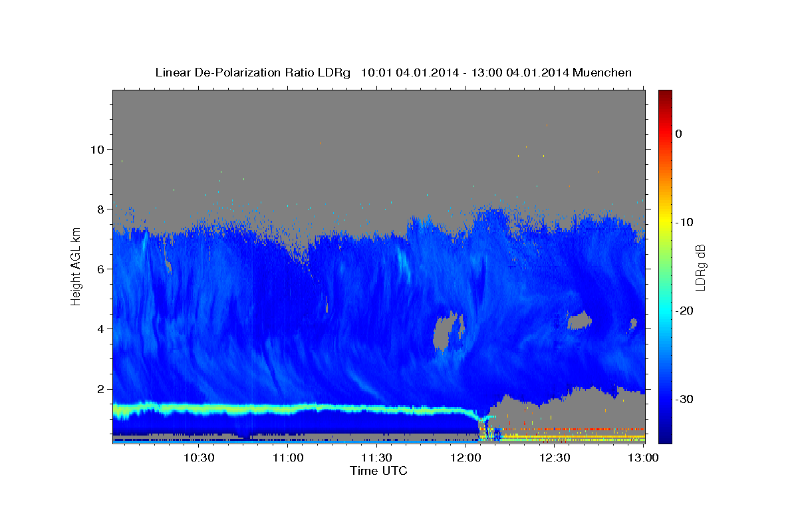The width and height of the screenshot is (798, 532).
Task: Click the start date '10:01 04.01.2014' in title
Action: point(409,72)
